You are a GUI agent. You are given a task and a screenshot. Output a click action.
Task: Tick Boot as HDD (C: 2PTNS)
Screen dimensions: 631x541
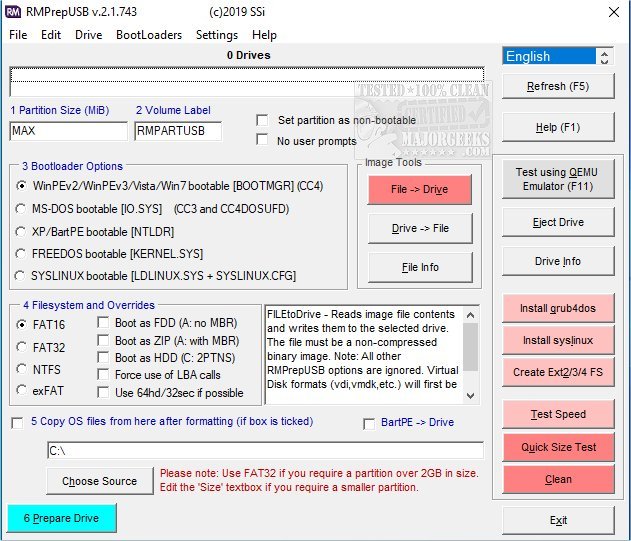tap(103, 357)
